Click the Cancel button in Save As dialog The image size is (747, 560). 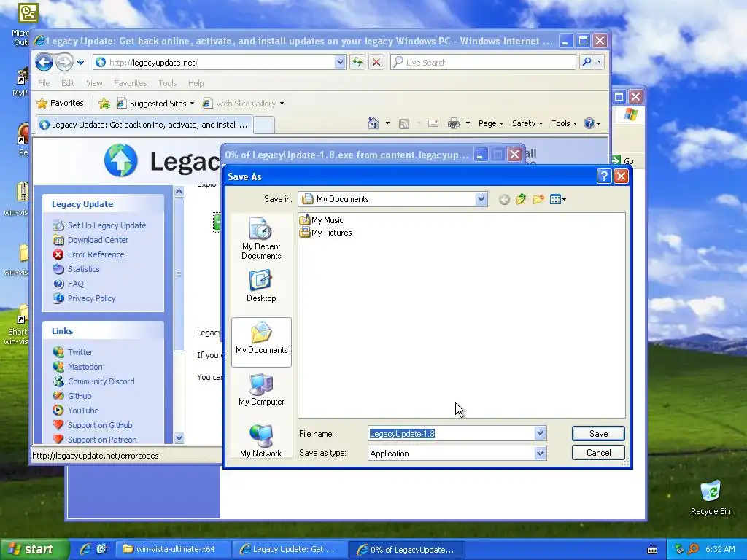coord(598,452)
